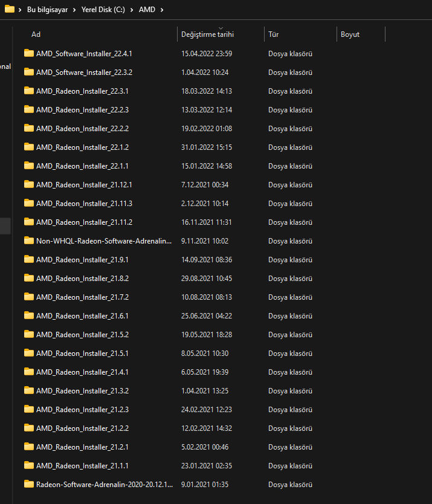Screen dimensions: 432x504
Task: Click the name Non-WHQL-Radeon-Software-Adrenalin...
Action: pos(104,241)
